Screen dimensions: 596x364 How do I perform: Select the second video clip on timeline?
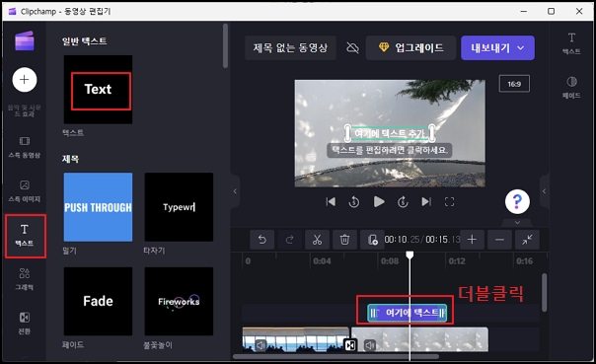tap(419, 339)
